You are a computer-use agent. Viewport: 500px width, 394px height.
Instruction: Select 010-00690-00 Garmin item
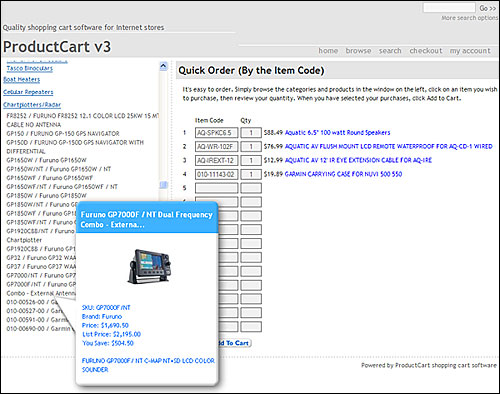[x=40, y=329]
